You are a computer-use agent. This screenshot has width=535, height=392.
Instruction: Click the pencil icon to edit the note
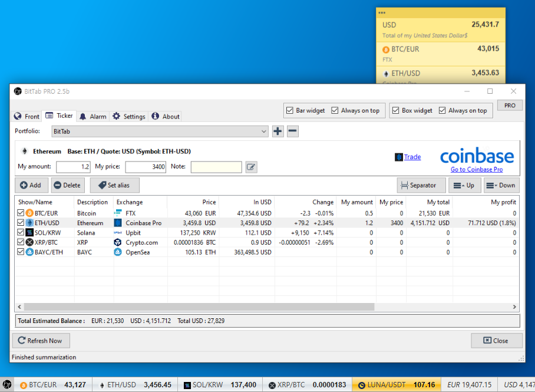tap(251, 167)
